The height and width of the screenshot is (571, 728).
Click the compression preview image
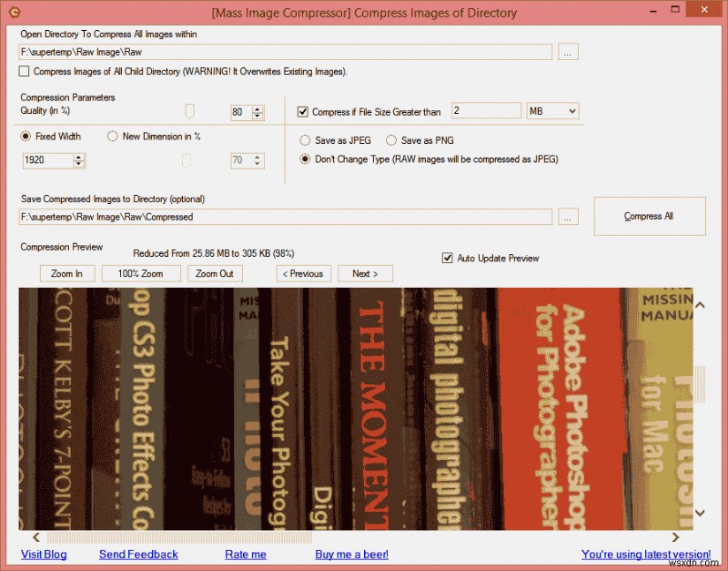pyautogui.click(x=356, y=409)
